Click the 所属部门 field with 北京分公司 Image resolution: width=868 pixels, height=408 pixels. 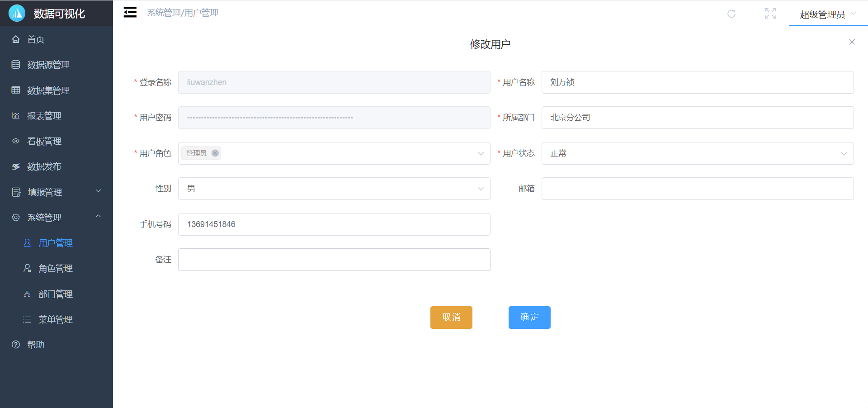698,118
